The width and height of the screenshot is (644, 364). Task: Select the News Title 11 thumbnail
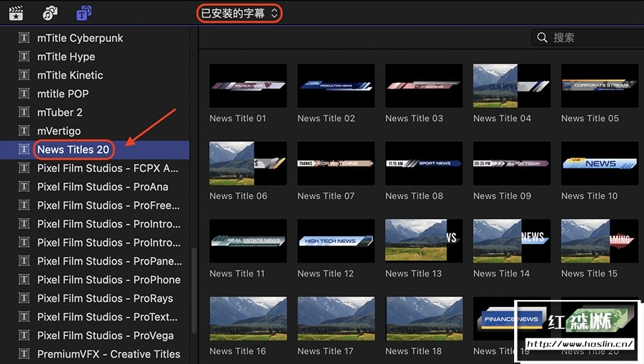point(248,241)
